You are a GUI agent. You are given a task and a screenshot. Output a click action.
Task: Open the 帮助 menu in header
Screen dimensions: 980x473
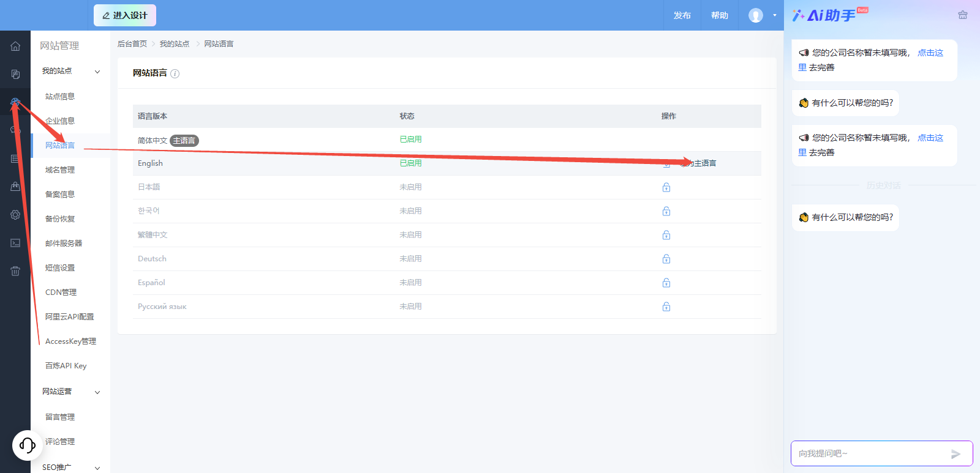[720, 15]
